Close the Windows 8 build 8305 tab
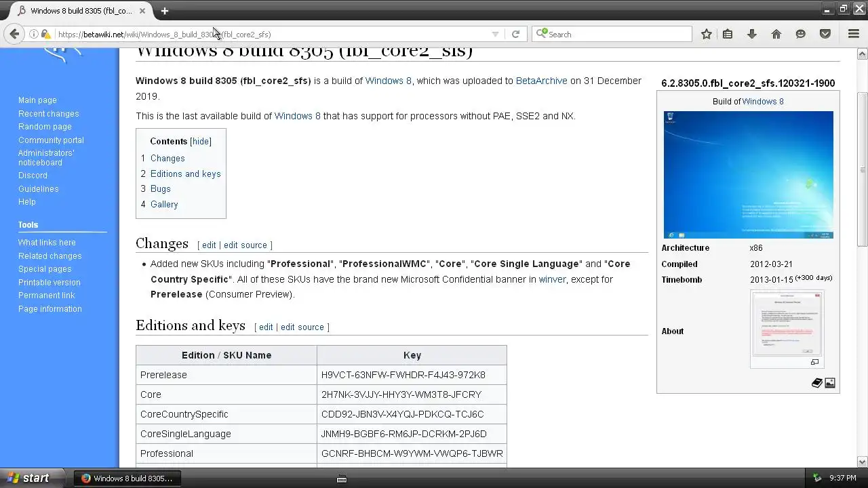Viewport: 868px width, 488px height. point(142,11)
